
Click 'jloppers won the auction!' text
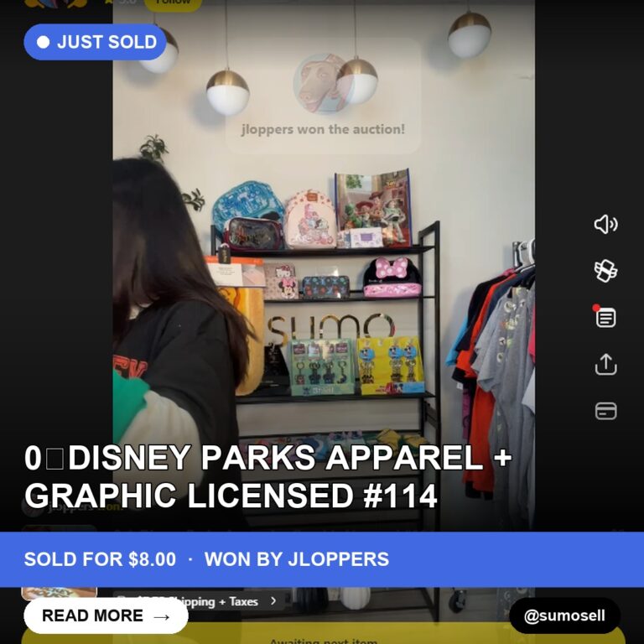323,129
